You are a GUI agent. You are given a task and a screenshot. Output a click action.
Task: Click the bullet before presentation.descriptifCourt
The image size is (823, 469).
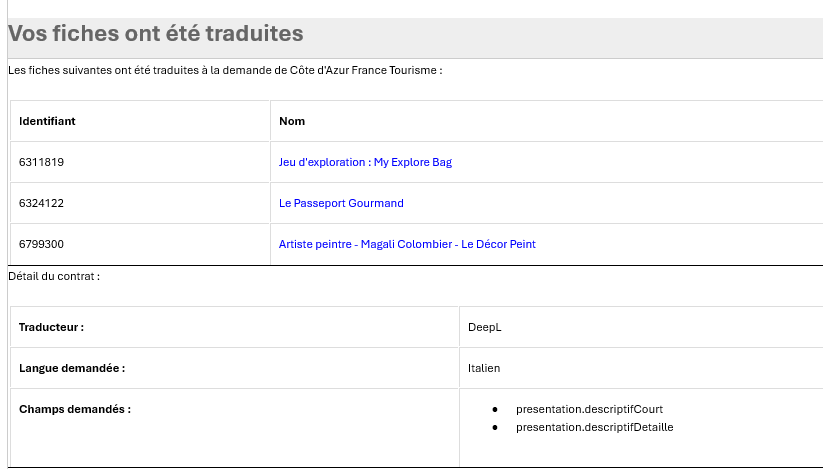[495, 410]
